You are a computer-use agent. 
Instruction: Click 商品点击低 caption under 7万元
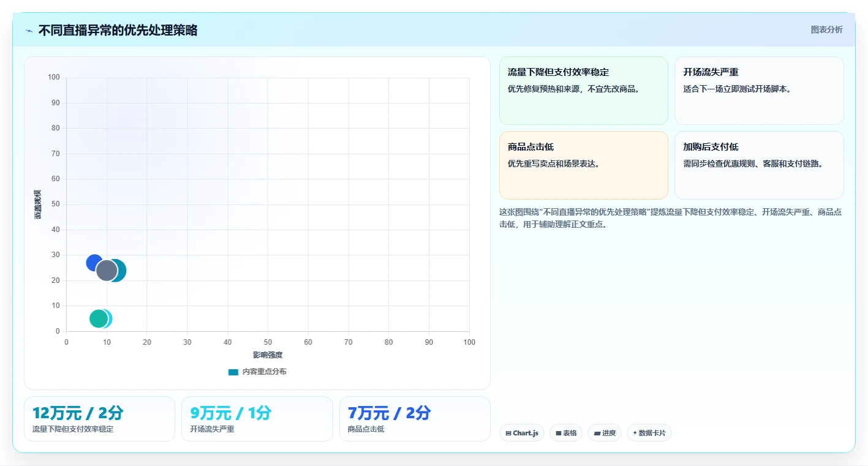point(366,429)
